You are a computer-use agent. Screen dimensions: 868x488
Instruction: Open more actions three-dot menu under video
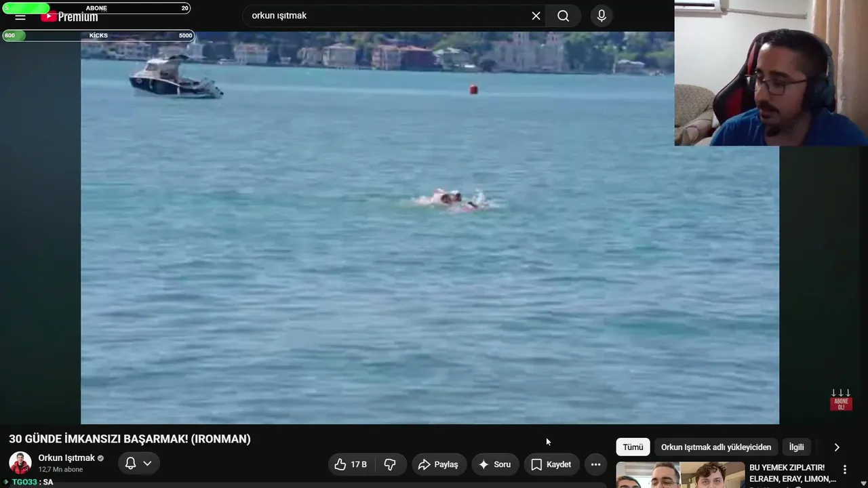(595, 464)
